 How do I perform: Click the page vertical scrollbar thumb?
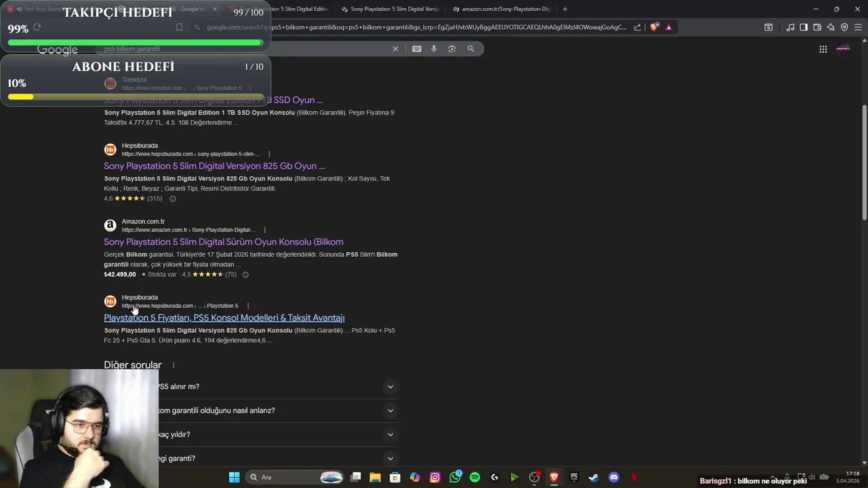click(864, 161)
